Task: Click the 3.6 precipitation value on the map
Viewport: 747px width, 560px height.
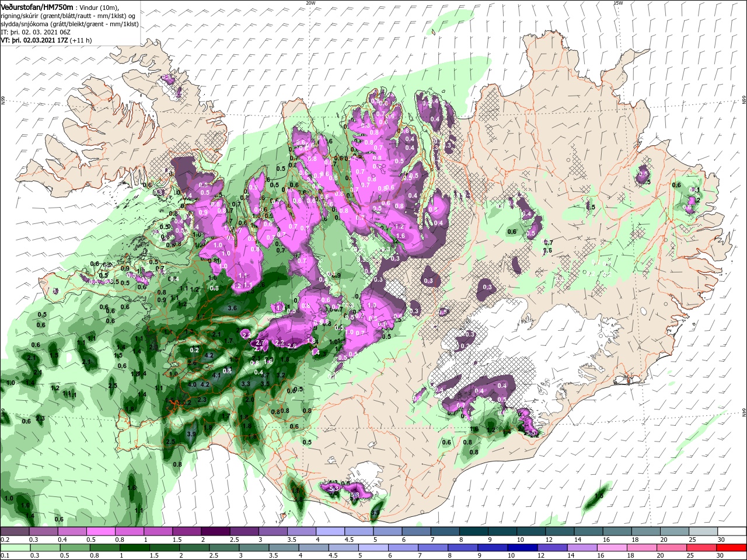Action: pos(232,308)
